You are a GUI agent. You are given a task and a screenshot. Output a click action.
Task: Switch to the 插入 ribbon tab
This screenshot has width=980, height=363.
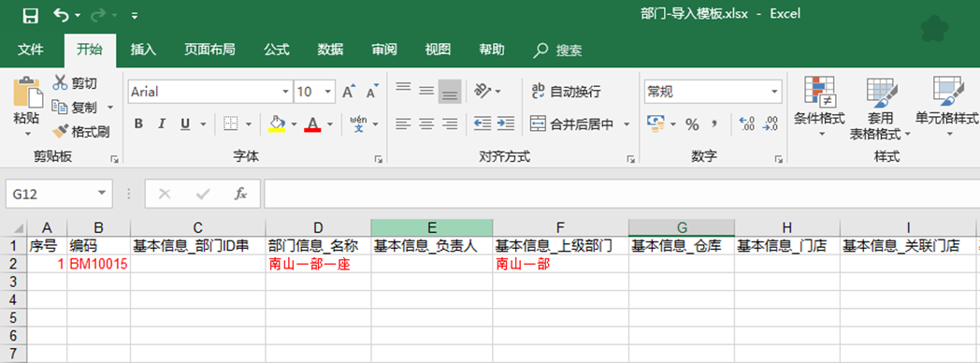[x=143, y=50]
